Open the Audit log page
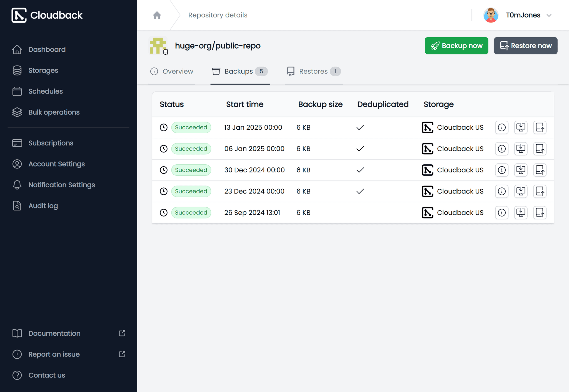The width and height of the screenshot is (569, 392). pyautogui.click(x=43, y=206)
